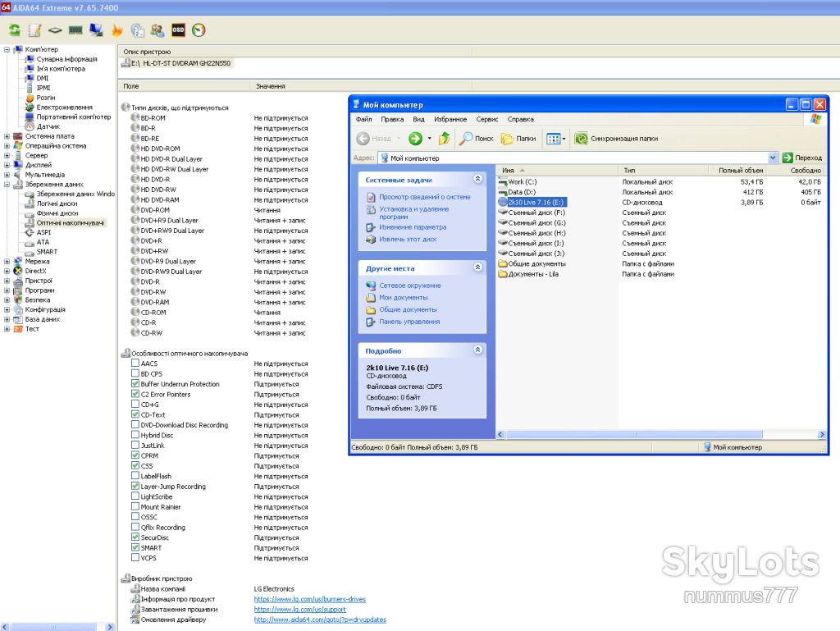This screenshot has width=840, height=631.
Task: Collapse the Комп'ютер tree node
Action: coord(7,49)
